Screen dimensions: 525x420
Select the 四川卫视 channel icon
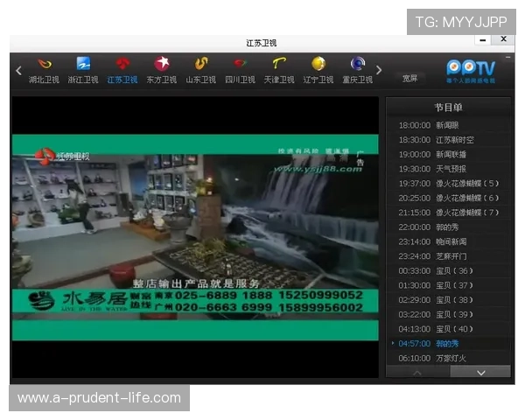tap(240, 64)
